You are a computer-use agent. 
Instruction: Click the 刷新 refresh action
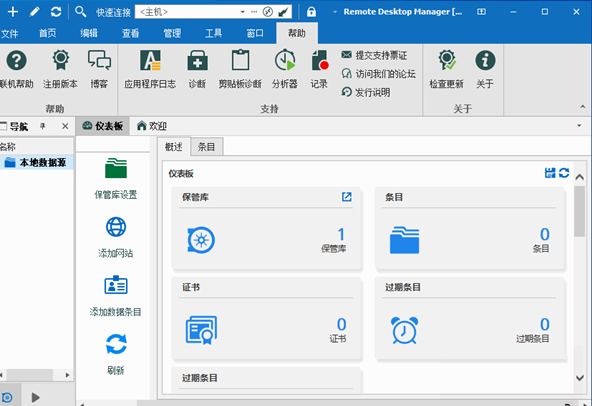(x=116, y=354)
